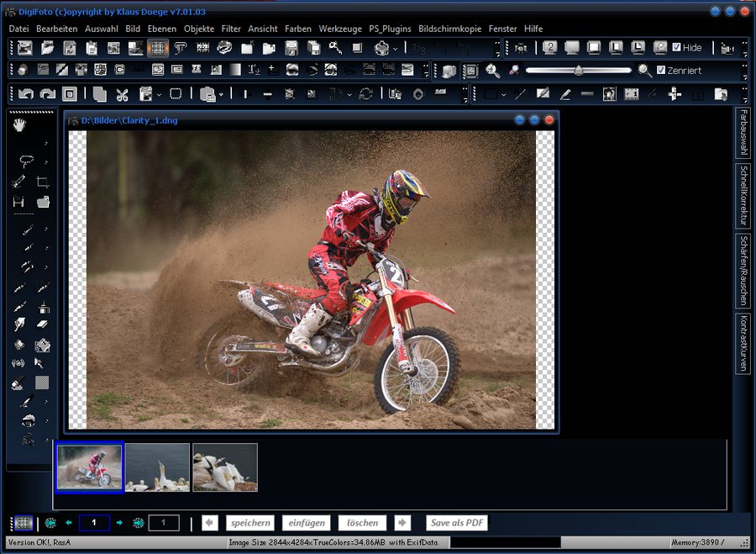The width and height of the screenshot is (756, 554).
Task: Toggle the highlighted grid view icon
Action: pyautogui.click(x=157, y=48)
